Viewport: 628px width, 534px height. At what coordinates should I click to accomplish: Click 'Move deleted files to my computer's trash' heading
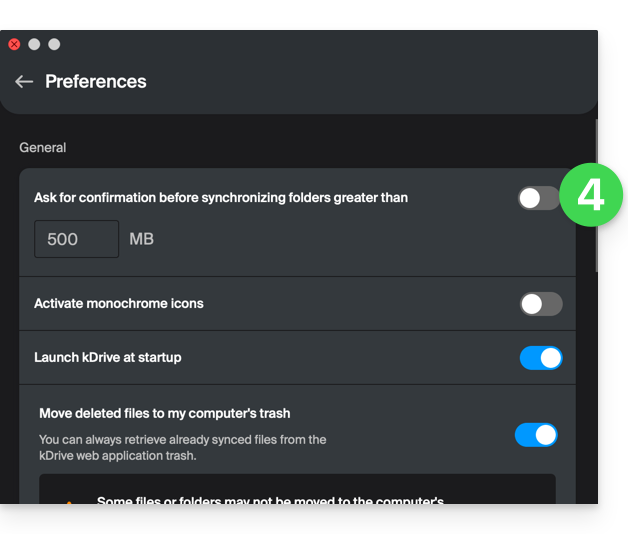(x=165, y=413)
